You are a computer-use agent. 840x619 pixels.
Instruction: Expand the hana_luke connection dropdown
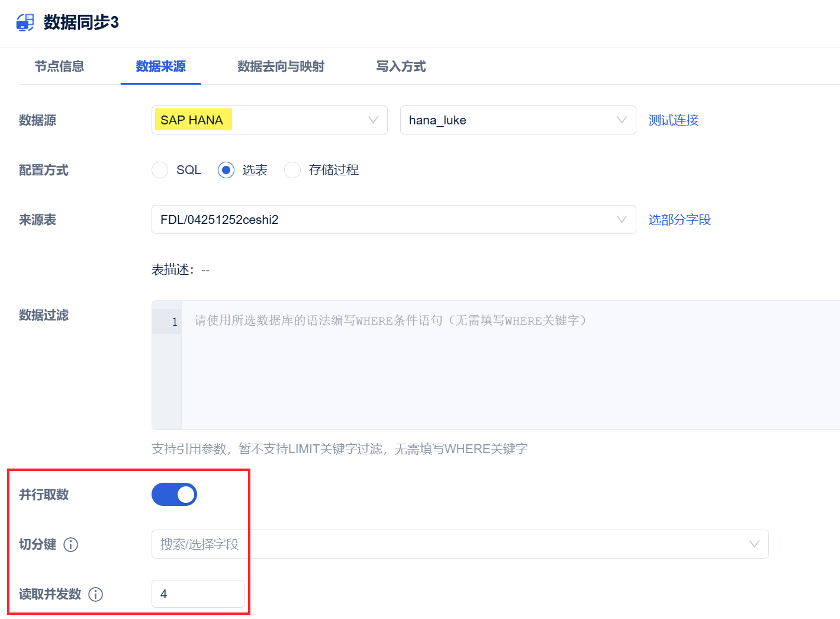click(x=518, y=120)
